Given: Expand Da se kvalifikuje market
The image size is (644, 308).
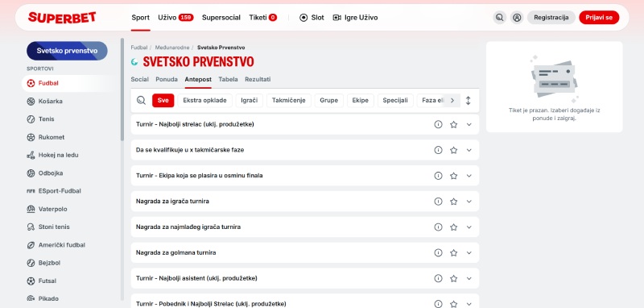Looking at the screenshot, I should (x=469, y=150).
